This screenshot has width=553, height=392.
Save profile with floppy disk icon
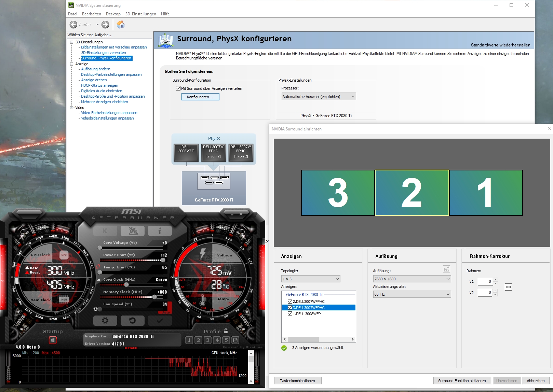[x=235, y=340]
